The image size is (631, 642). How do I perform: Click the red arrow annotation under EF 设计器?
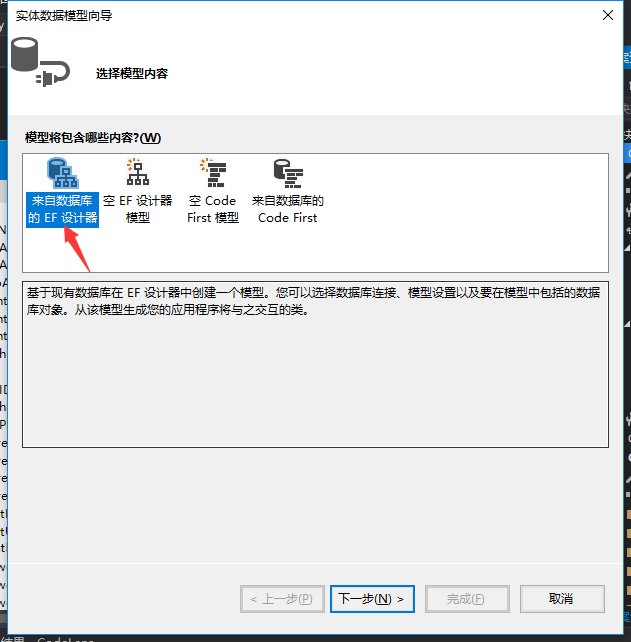(x=78, y=249)
